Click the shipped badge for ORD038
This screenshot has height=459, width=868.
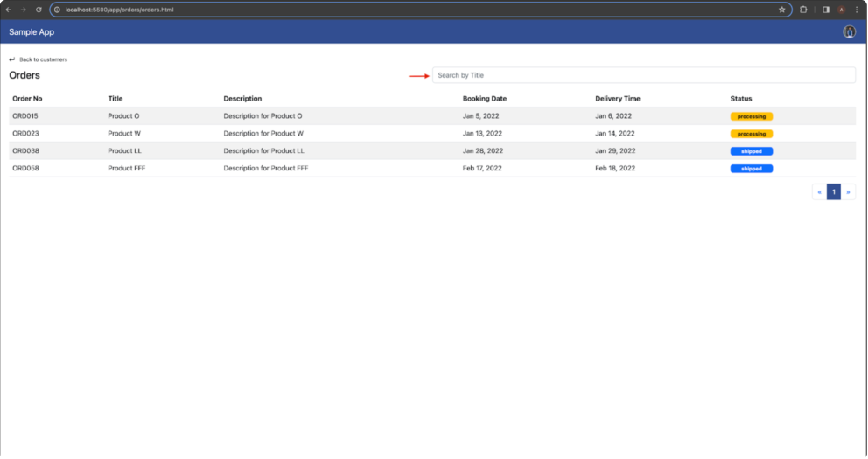pyautogui.click(x=752, y=151)
